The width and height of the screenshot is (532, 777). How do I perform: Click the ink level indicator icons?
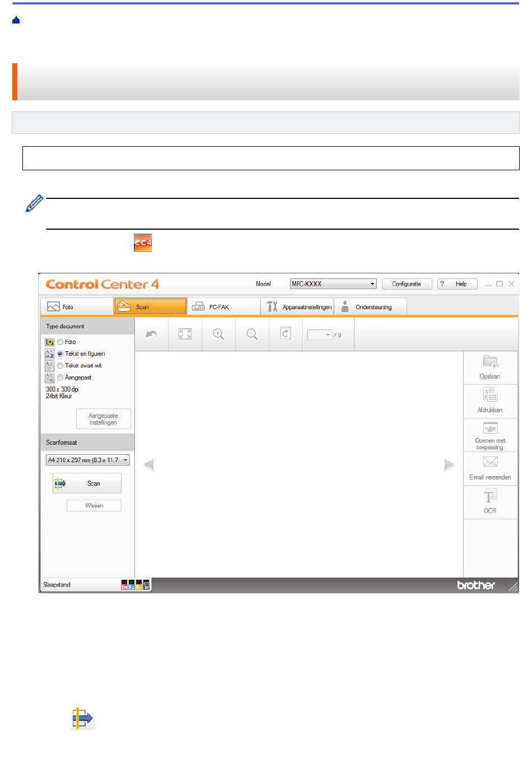point(136,585)
